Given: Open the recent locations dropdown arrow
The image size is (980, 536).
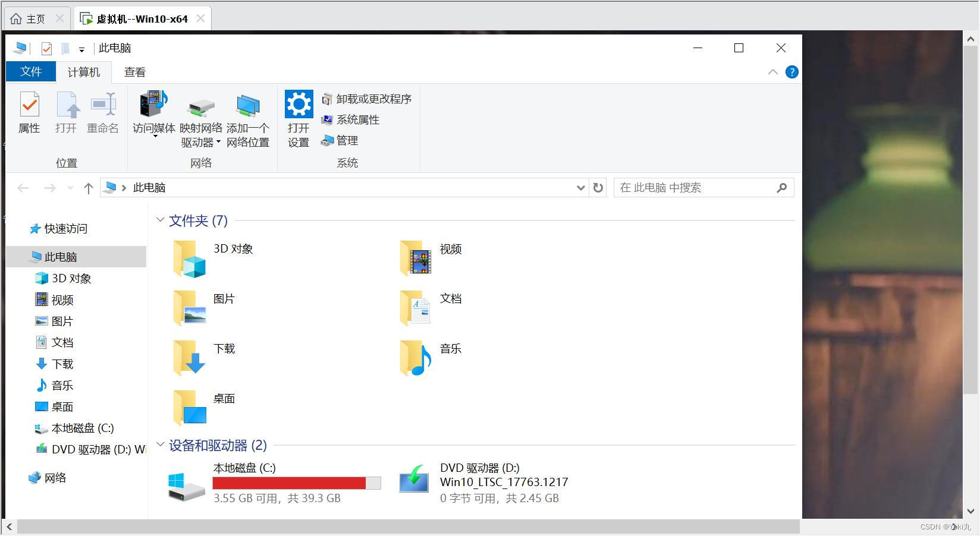Looking at the screenshot, I should click(x=70, y=188).
